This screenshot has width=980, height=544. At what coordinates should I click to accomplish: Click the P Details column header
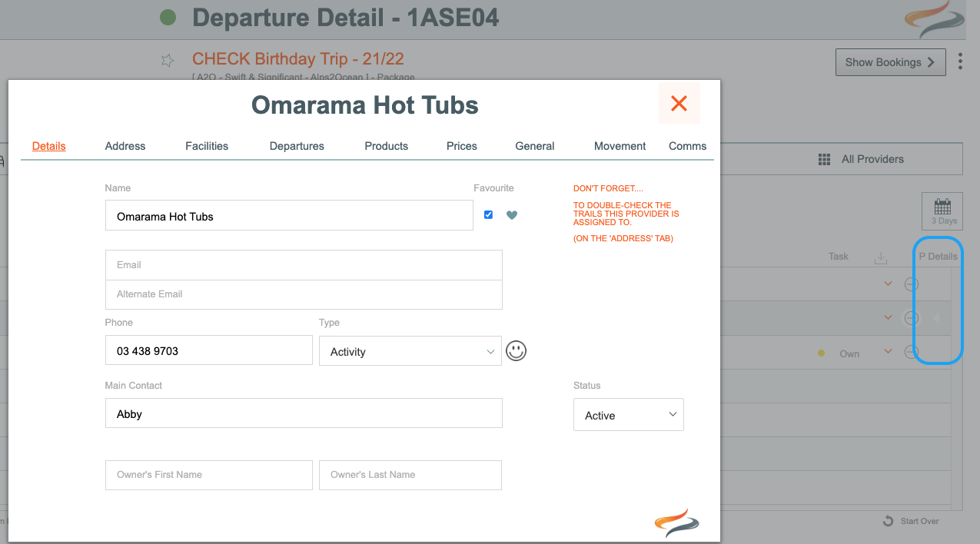click(x=938, y=257)
